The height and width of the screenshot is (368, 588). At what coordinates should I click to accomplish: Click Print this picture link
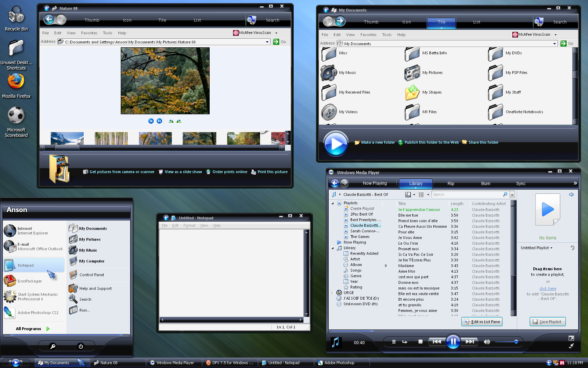pos(269,172)
